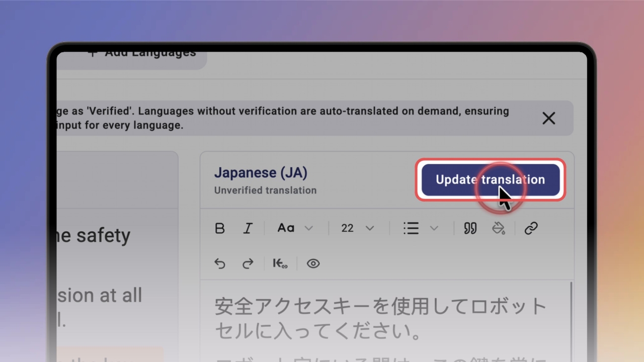Undo the last edit
The width and height of the screenshot is (644, 362).
220,263
